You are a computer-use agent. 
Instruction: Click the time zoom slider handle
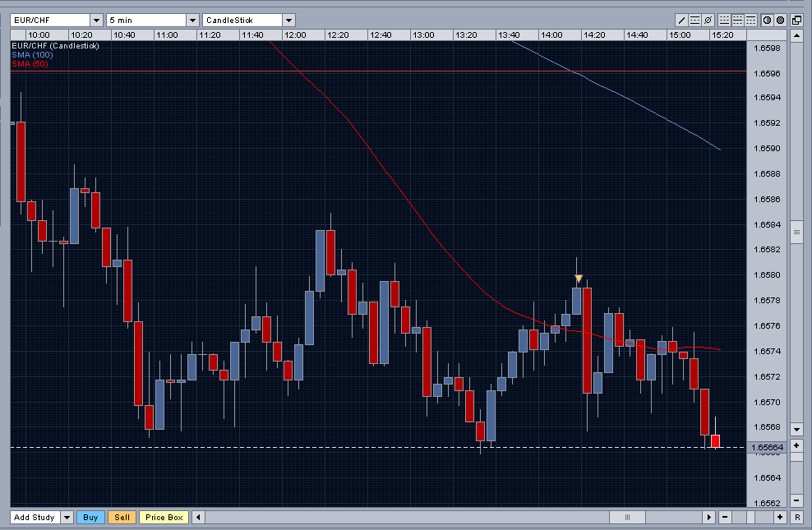tap(751, 517)
